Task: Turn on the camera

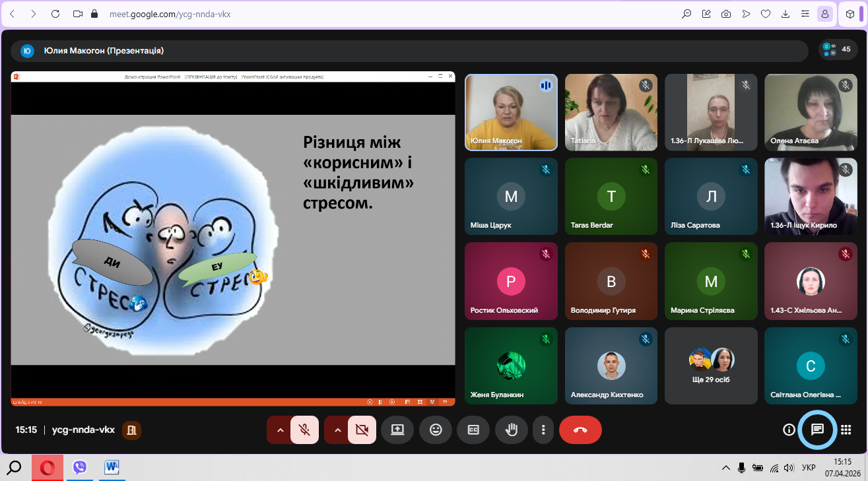Action: coord(362,430)
